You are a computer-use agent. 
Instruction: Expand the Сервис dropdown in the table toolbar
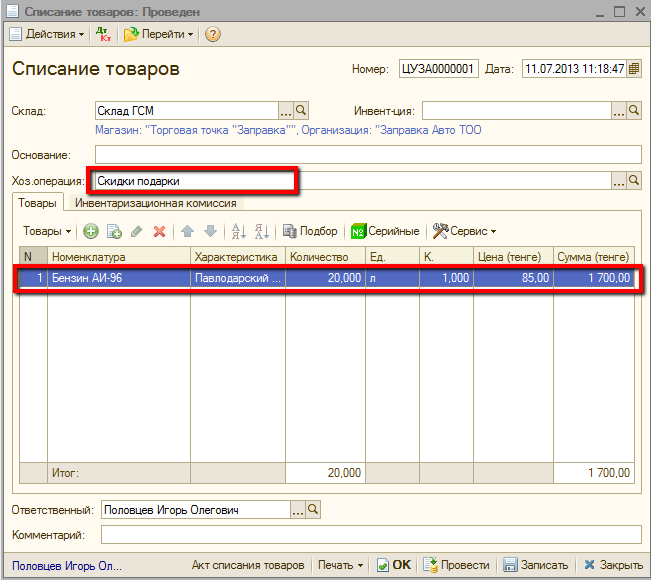tap(465, 231)
